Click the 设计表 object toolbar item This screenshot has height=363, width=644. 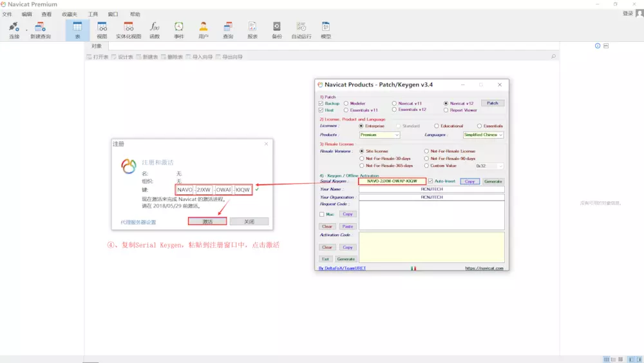pos(122,57)
